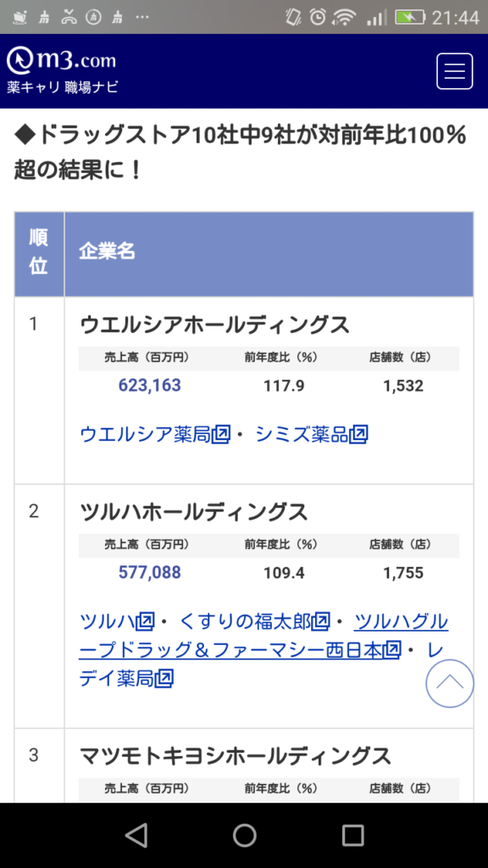This screenshot has width=488, height=868.
Task: Open the シミズ薬品 link
Action: tap(312, 435)
